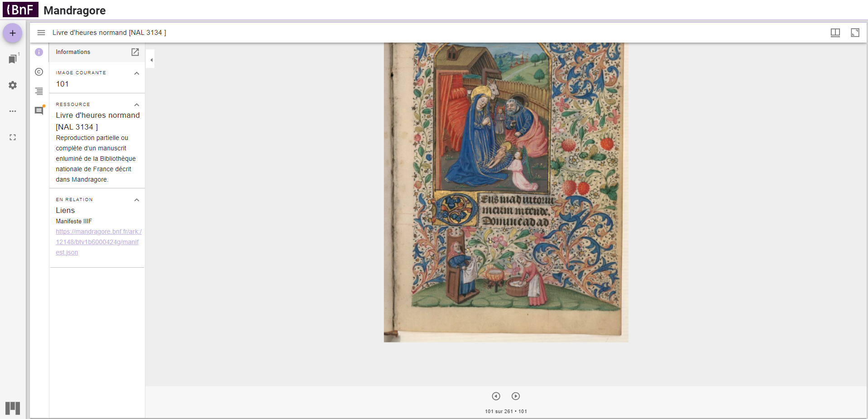868x419 pixels.
Task: Open the annotations panel icon
Action: (x=39, y=111)
